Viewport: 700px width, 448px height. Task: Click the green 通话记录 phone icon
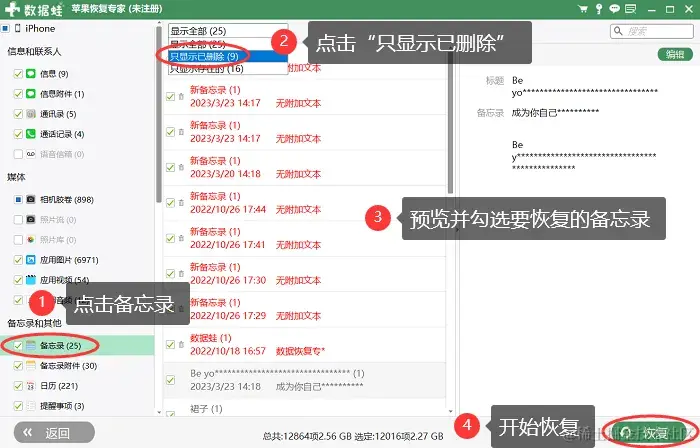point(31,134)
